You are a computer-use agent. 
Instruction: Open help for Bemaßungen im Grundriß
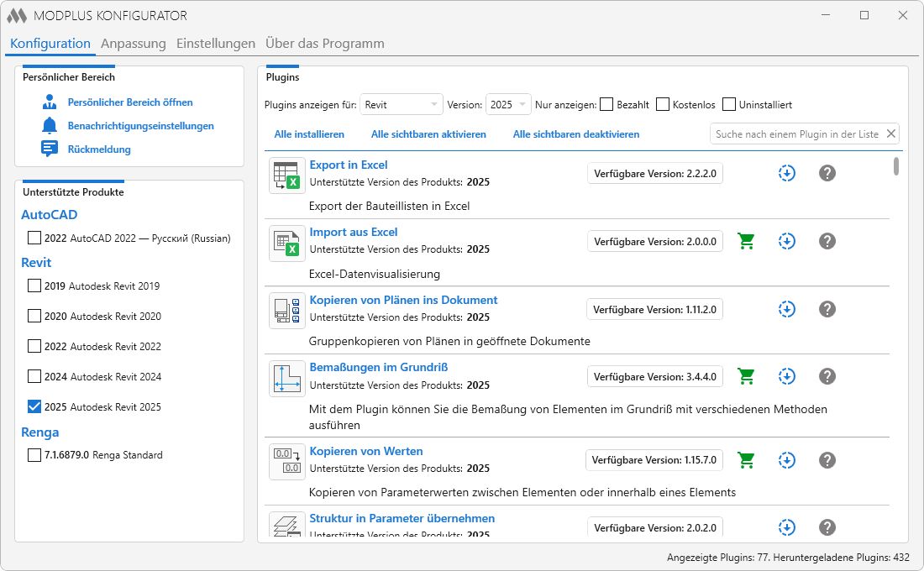click(x=827, y=376)
